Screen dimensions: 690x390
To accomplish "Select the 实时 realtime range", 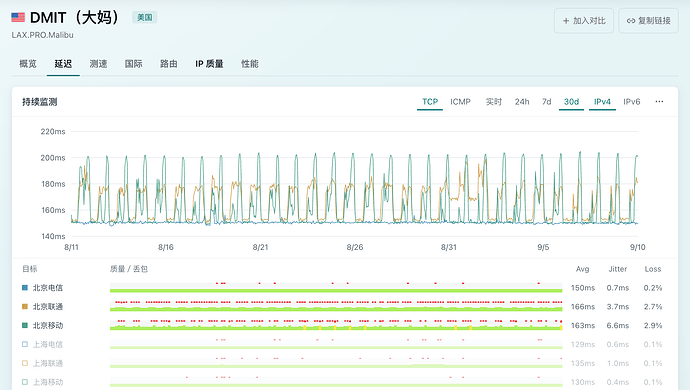I will (494, 102).
